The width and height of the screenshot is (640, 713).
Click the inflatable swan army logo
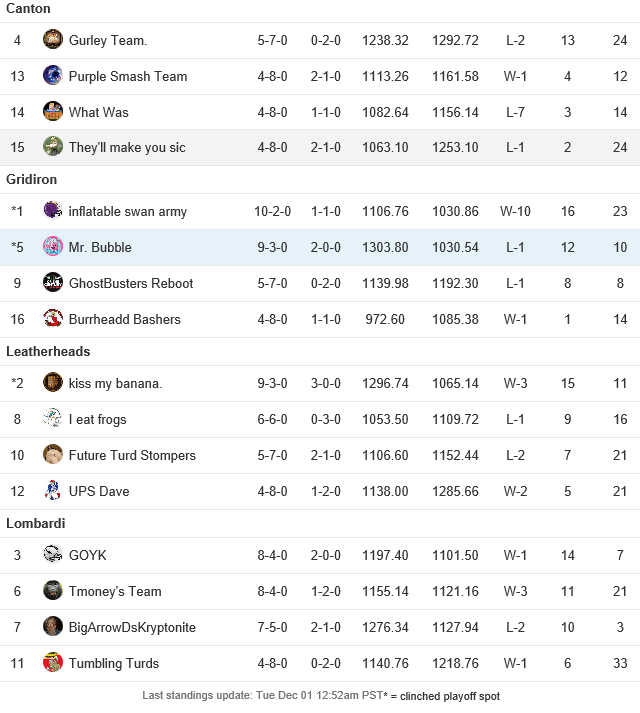click(53, 210)
